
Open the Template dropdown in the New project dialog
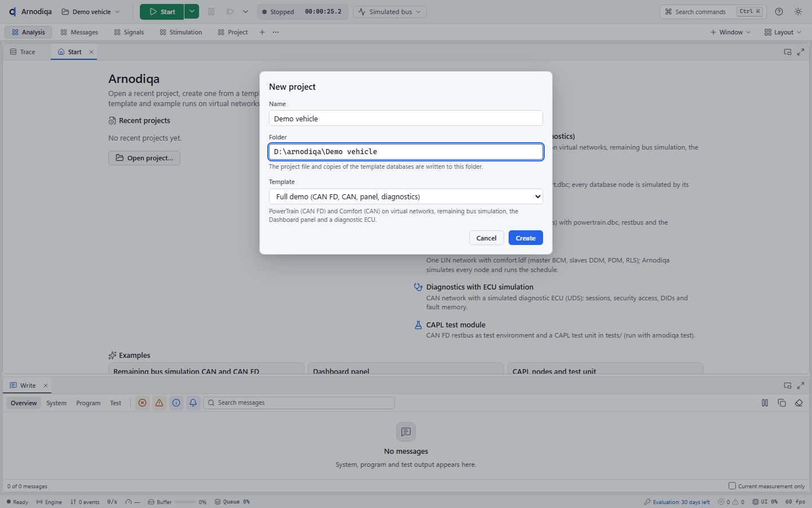click(x=406, y=196)
